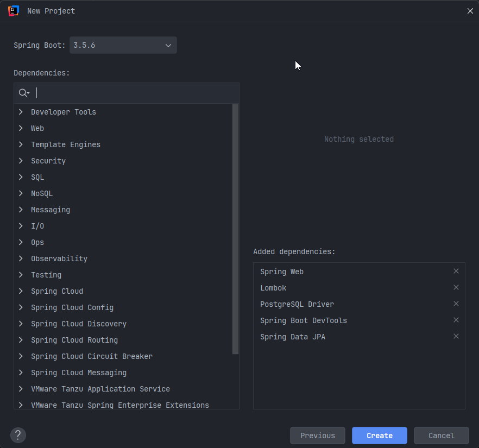Click the dependencies list vertical scrollbar

(235, 229)
